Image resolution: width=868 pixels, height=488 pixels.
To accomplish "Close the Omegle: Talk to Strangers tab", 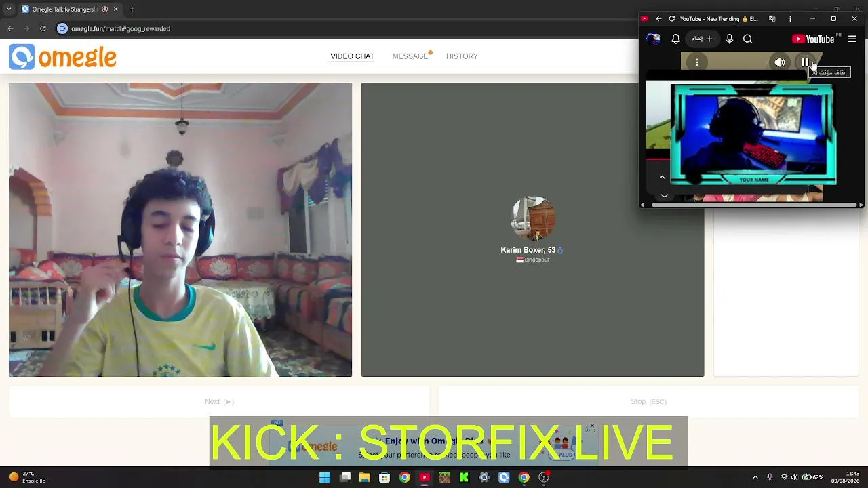I will coord(115,9).
